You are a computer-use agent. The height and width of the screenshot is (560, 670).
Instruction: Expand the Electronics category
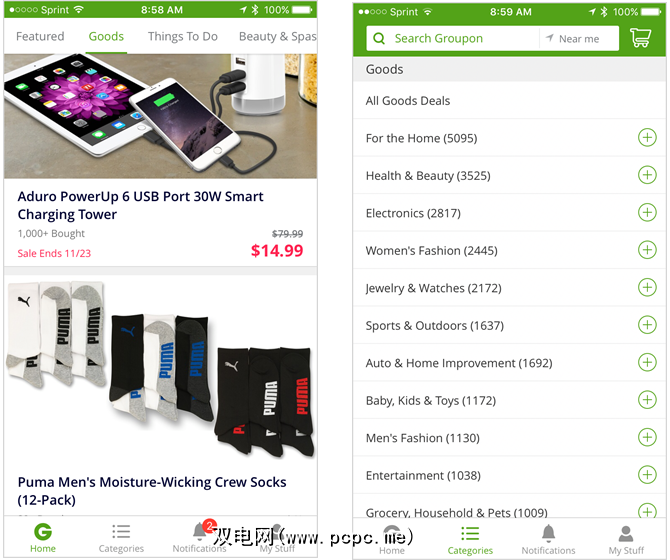click(647, 212)
